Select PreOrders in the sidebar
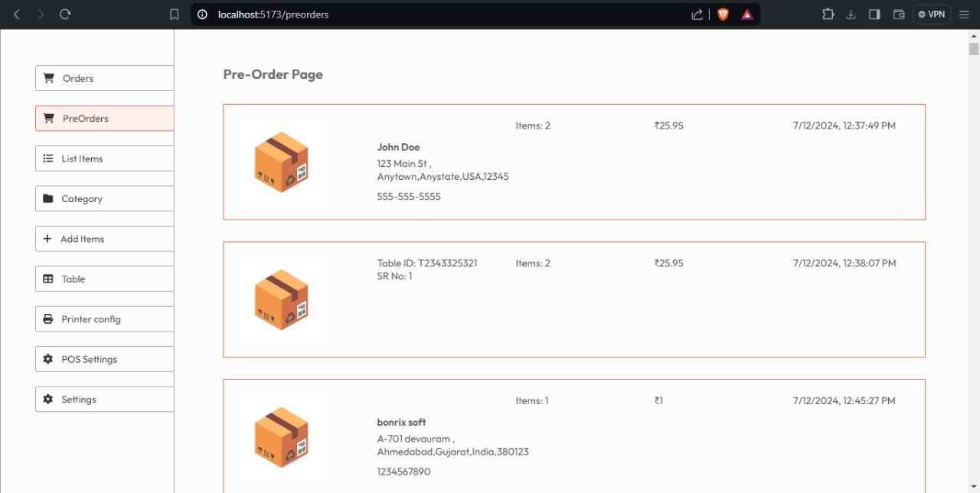Image resolution: width=980 pixels, height=493 pixels. (x=105, y=119)
